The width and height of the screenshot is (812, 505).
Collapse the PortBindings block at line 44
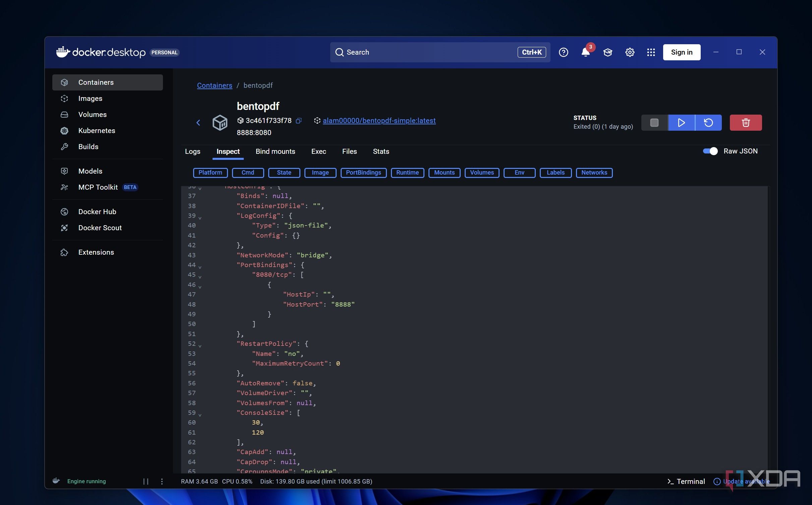[x=200, y=267]
